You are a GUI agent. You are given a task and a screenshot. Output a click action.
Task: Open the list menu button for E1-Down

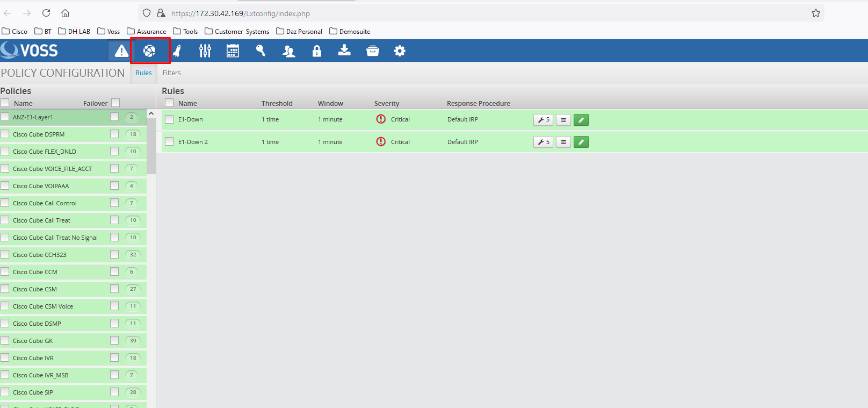click(x=563, y=120)
